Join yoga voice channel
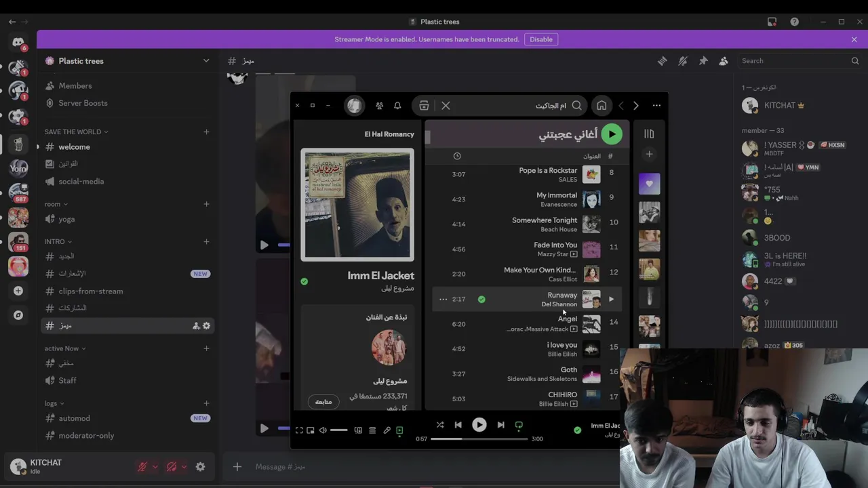The image size is (868, 488). [127, 219]
